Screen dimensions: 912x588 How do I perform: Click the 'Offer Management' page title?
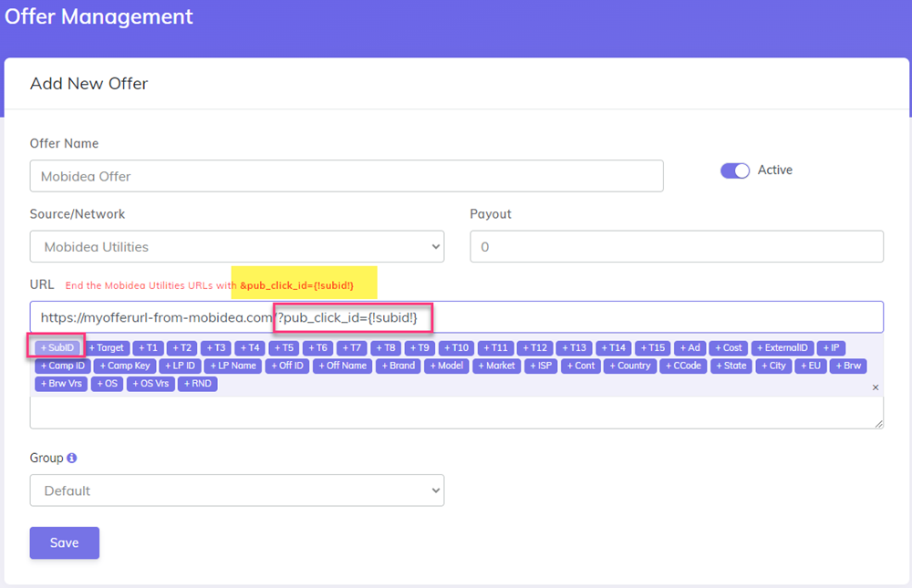[98, 16]
